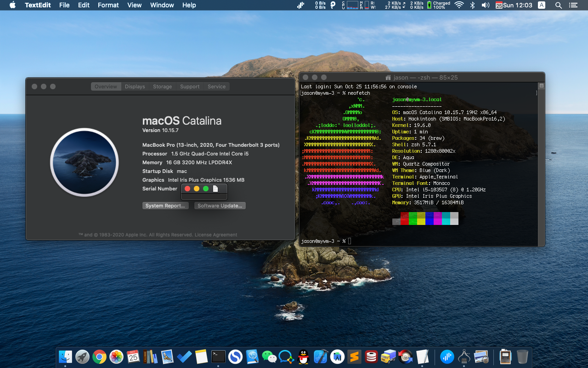Open System Information calipers icon in Dock
Viewport: 588px width, 368px height.
(x=464, y=356)
